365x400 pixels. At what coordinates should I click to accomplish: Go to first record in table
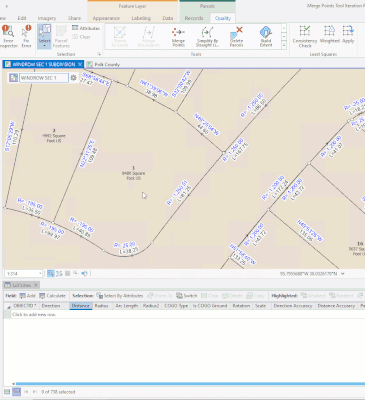point(26,392)
